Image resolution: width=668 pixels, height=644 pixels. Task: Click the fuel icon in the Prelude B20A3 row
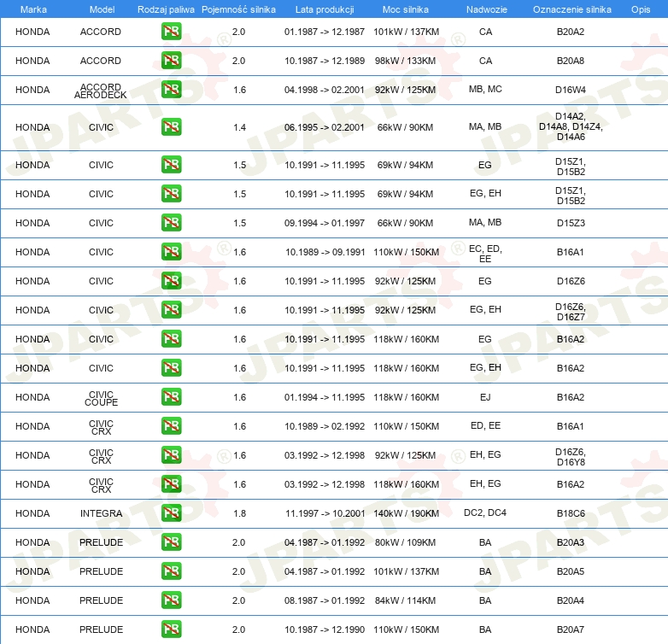[x=171, y=542]
